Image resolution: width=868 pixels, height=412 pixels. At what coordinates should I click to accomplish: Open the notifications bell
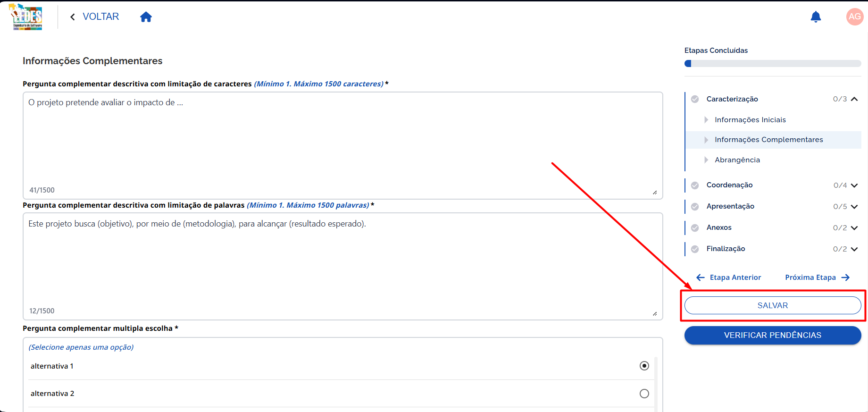816,17
